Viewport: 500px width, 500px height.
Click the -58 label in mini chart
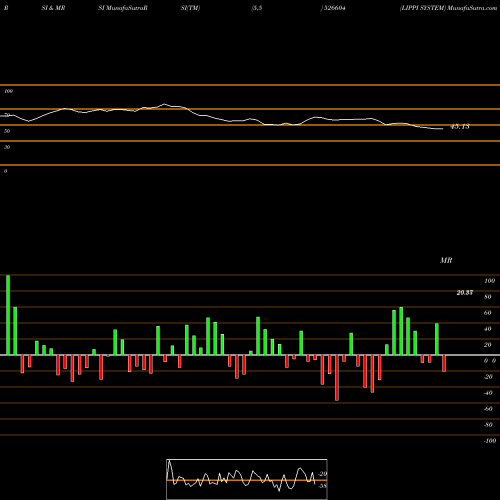(x=322, y=486)
